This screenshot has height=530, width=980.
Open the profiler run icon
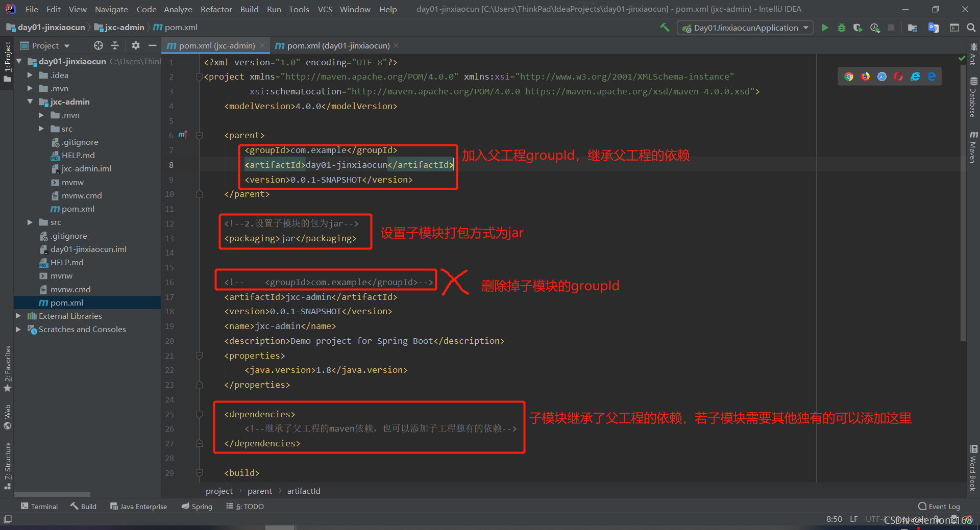pyautogui.click(x=875, y=28)
